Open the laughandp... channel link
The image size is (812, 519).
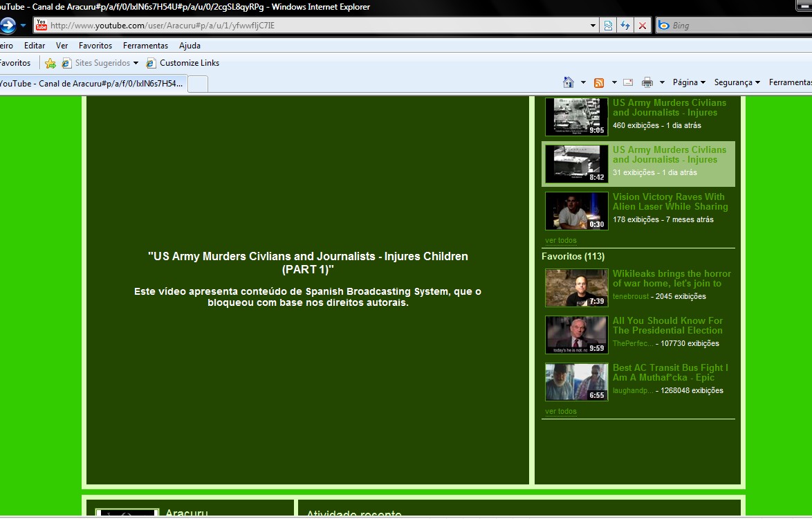(633, 390)
